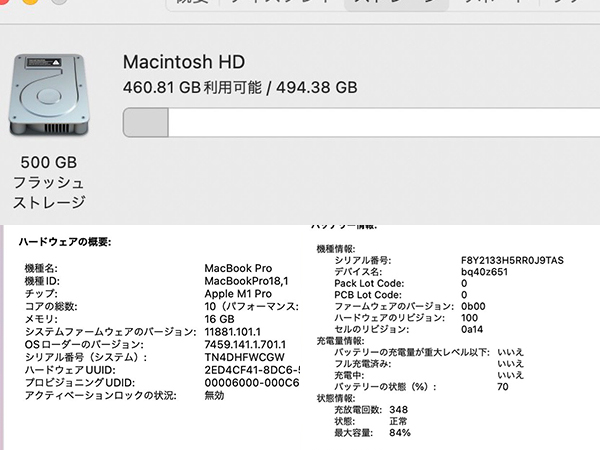Click the '状態情報:' section heading

coord(336,398)
